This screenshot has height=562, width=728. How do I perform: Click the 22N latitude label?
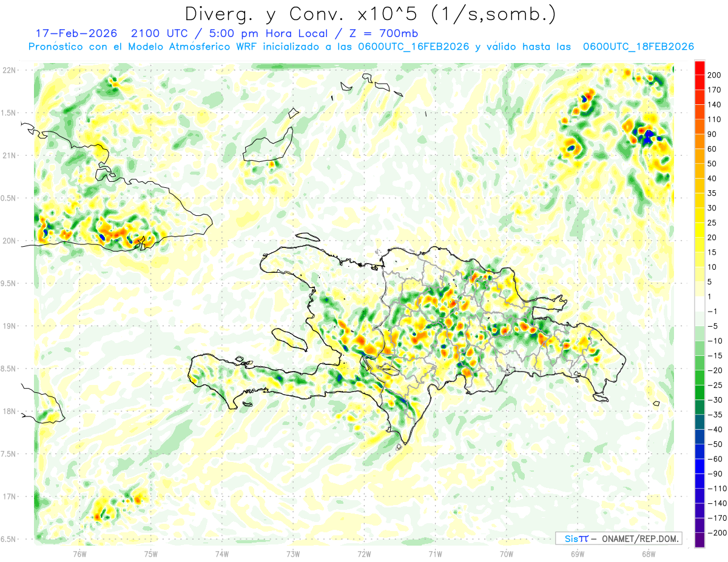point(9,70)
